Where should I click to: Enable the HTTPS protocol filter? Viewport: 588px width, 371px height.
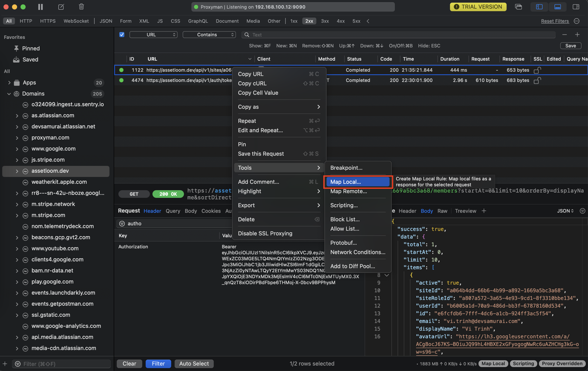tap(48, 21)
